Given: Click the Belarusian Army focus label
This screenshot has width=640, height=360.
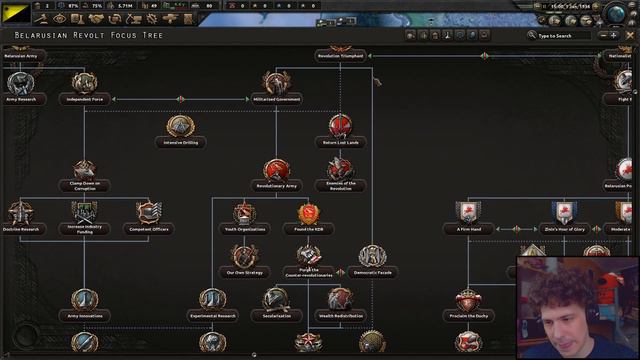Looking at the screenshot, I should tap(21, 56).
